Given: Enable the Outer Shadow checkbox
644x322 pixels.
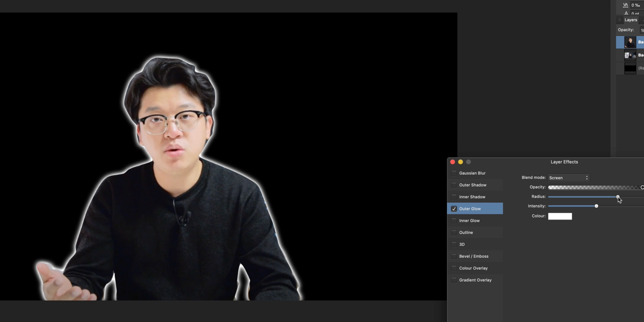Looking at the screenshot, I should pyautogui.click(x=454, y=185).
